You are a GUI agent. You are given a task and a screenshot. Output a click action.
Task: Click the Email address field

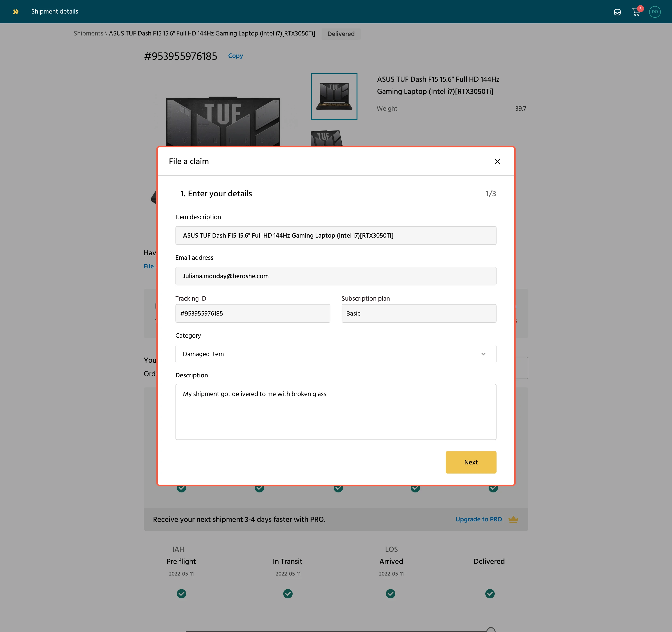[335, 276]
